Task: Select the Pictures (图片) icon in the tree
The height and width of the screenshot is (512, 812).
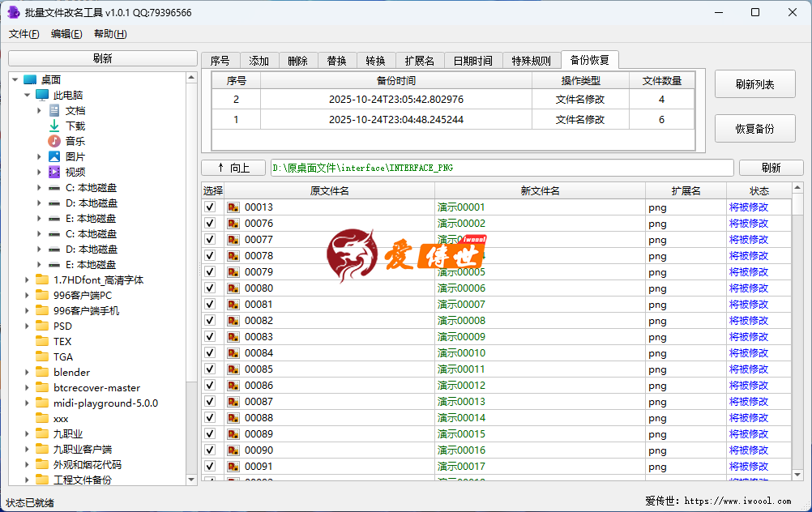Action: coord(54,156)
